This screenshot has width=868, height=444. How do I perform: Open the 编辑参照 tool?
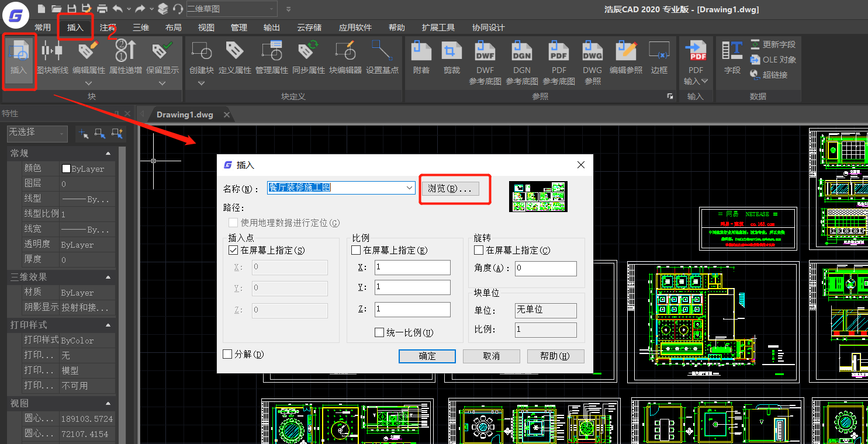[x=626, y=57]
